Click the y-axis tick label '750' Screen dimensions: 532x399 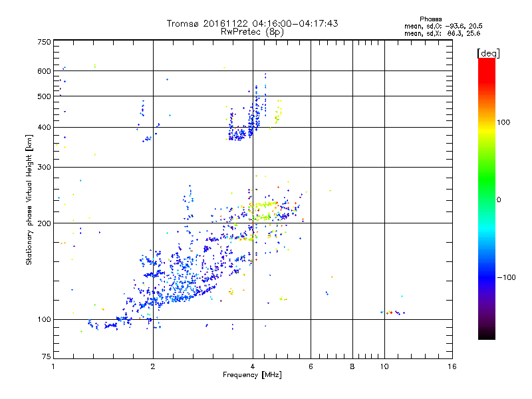click(x=44, y=42)
